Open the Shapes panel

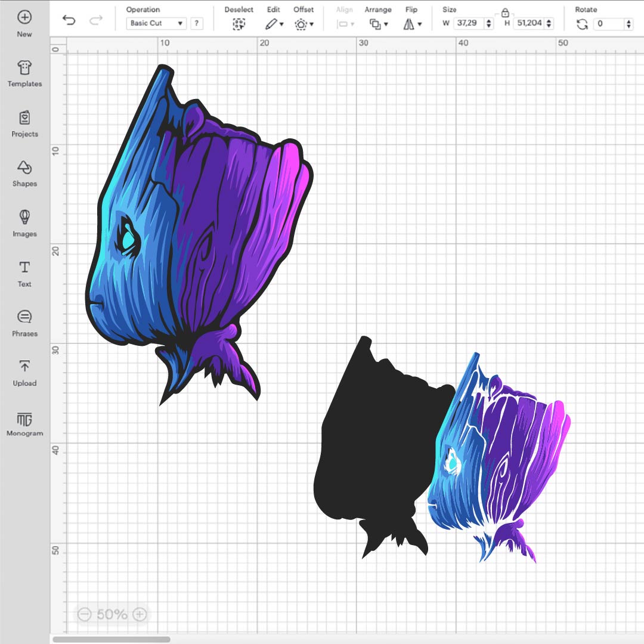coord(24,174)
